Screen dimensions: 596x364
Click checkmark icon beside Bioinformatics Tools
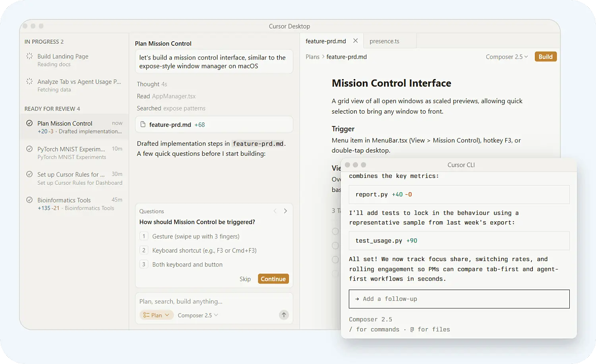tap(29, 200)
